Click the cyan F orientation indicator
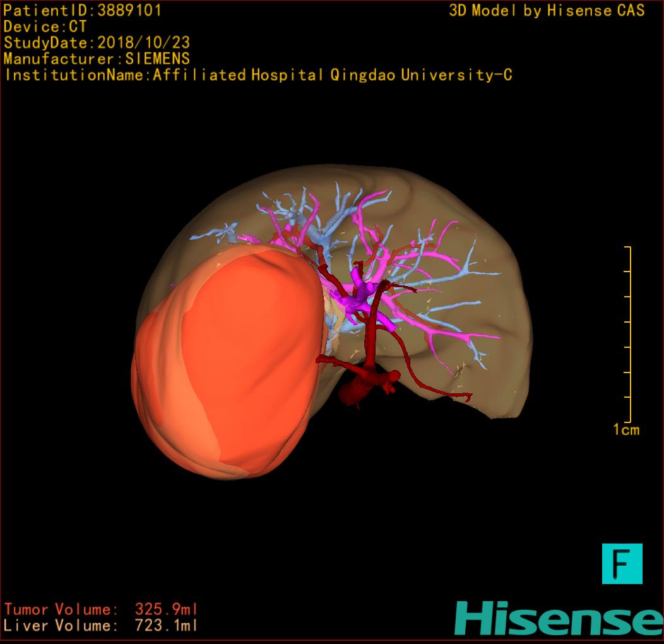 click(x=622, y=563)
